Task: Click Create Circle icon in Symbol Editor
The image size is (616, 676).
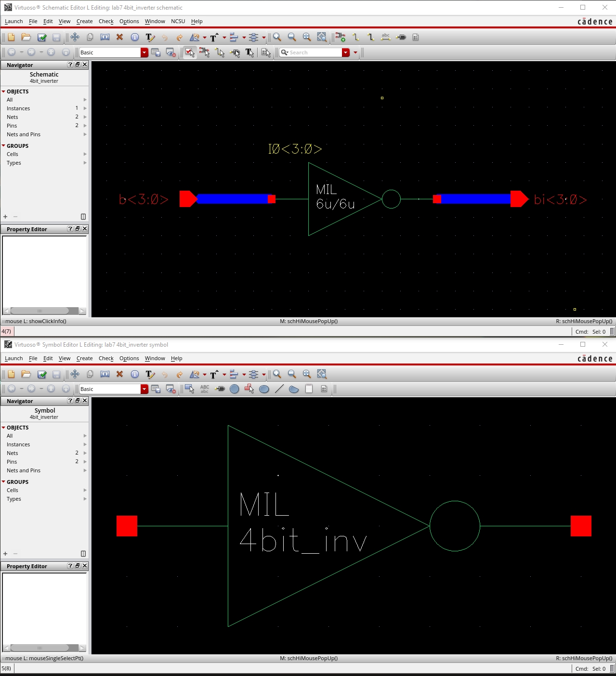Action: (x=235, y=389)
